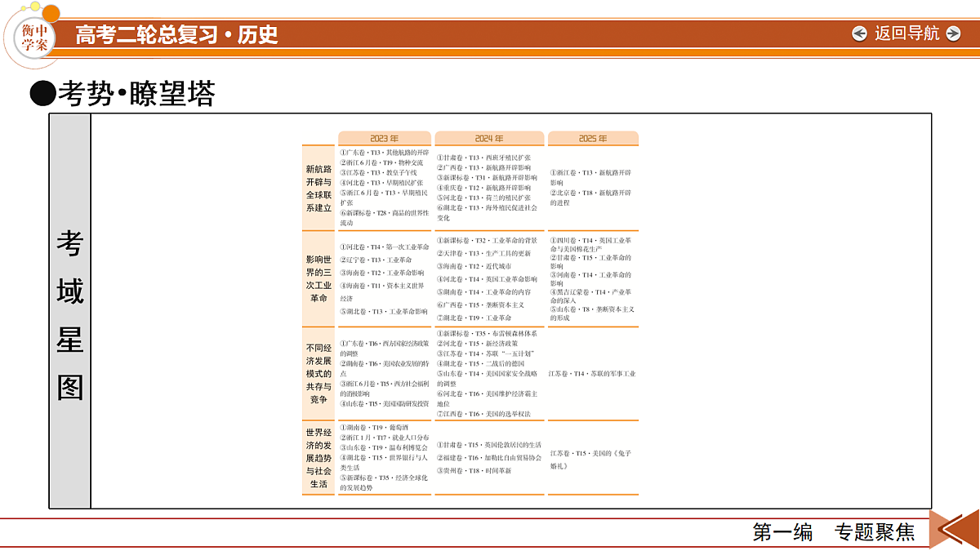Click 湖北卷·T15·二战后的德国 entry

tap(480, 363)
